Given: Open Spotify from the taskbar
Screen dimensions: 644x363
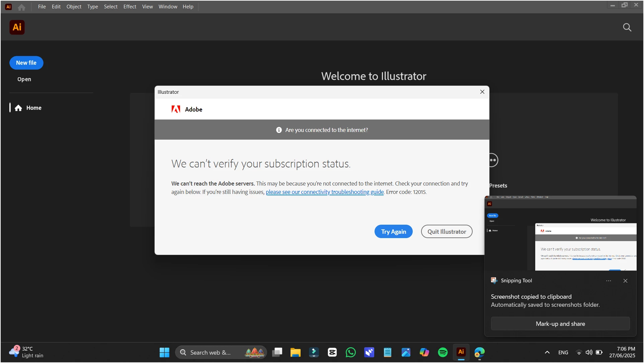Looking at the screenshot, I should coord(442,352).
